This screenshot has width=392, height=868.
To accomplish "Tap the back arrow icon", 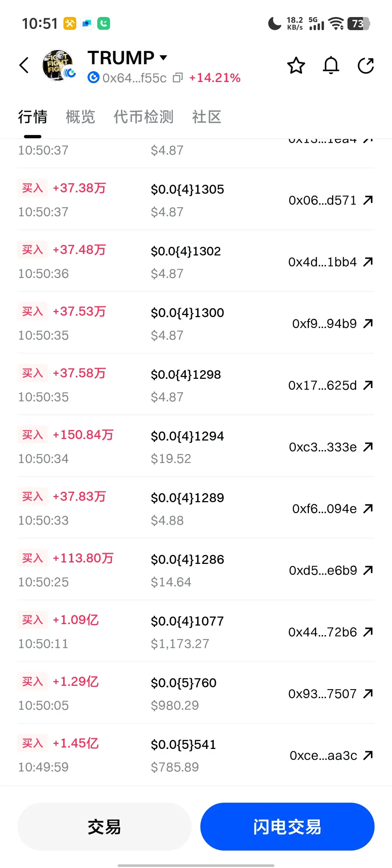I will 24,66.
